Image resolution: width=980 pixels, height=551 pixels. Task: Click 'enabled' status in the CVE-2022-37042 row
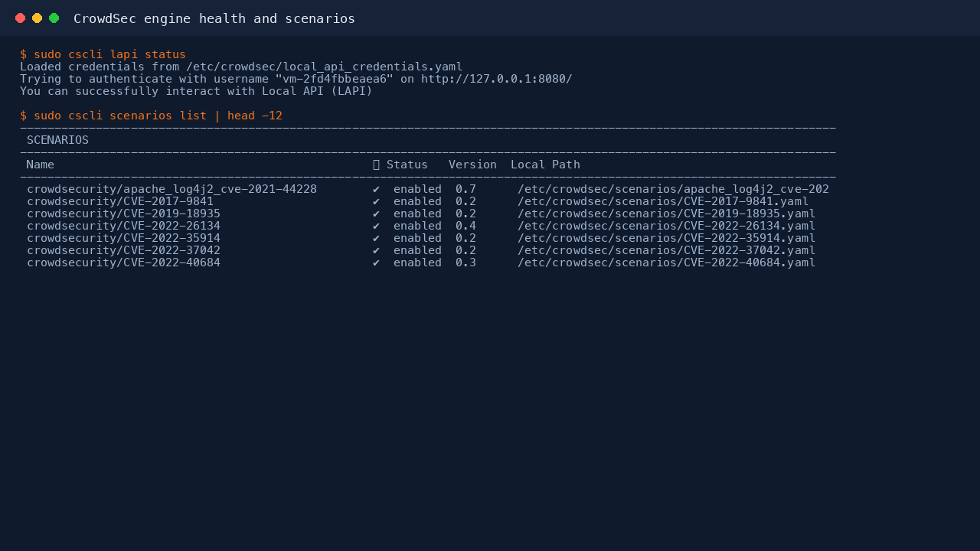417,250
